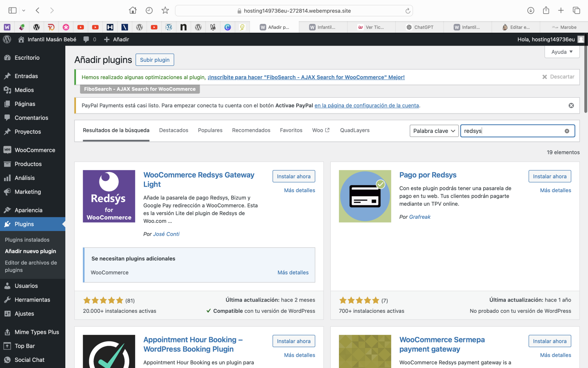Open the black n pinned tab

183,27
